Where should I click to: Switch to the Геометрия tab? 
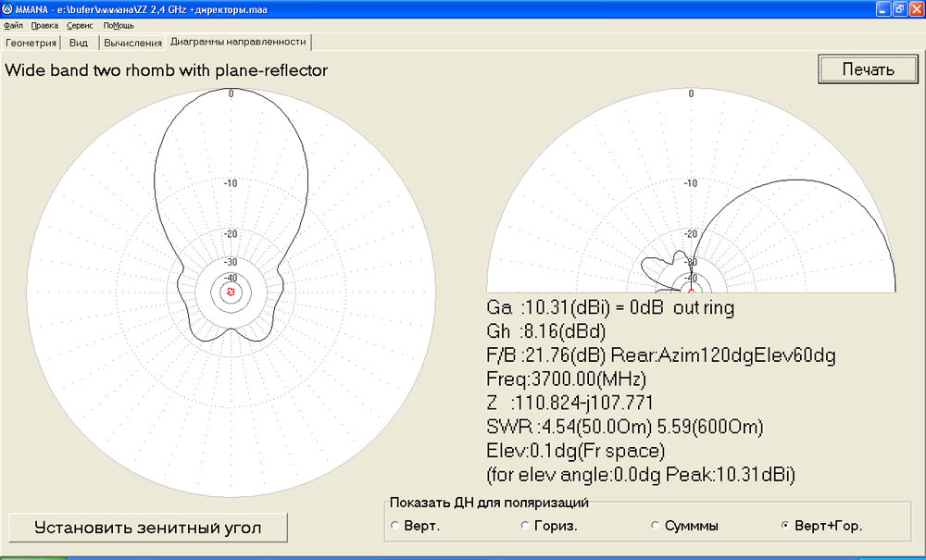(x=31, y=43)
